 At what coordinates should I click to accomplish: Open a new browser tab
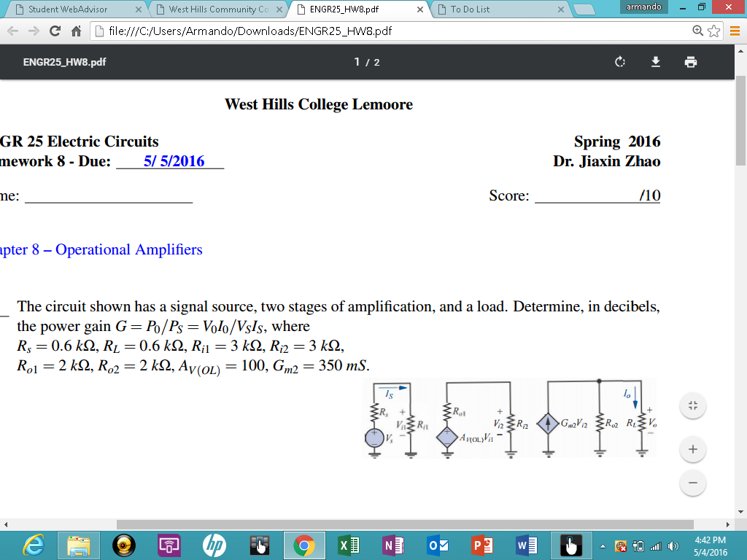pyautogui.click(x=584, y=9)
